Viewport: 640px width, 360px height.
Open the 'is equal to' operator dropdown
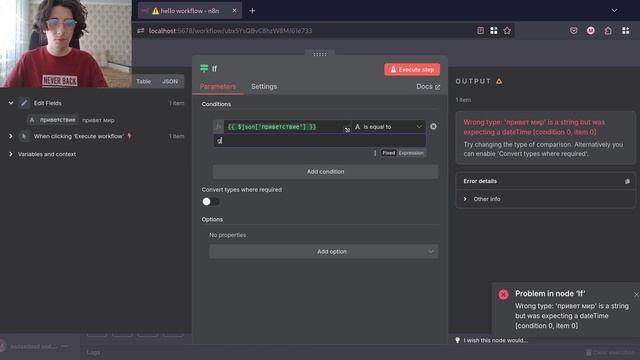(x=389, y=127)
